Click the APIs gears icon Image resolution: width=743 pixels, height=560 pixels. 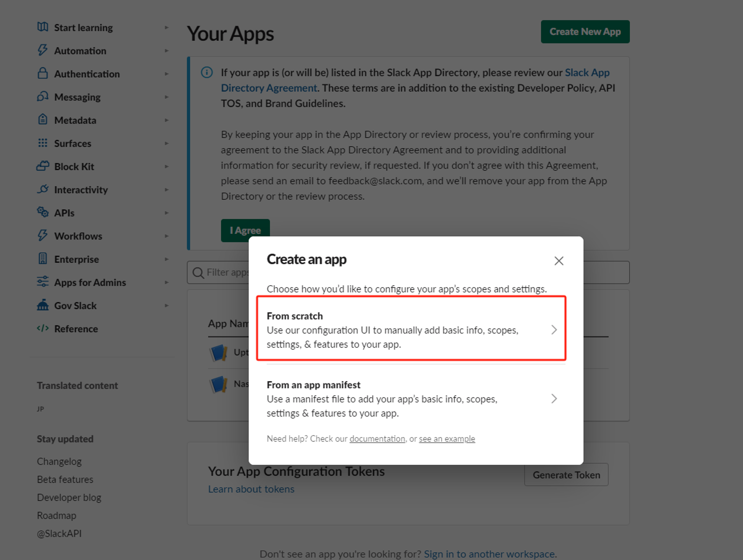43,212
